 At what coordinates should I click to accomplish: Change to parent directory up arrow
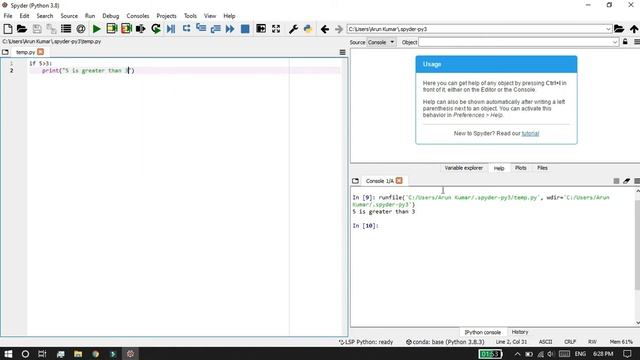click(633, 29)
